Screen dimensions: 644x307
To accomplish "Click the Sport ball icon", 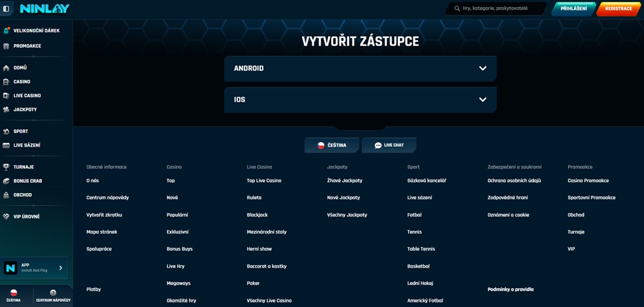I will click(6, 131).
